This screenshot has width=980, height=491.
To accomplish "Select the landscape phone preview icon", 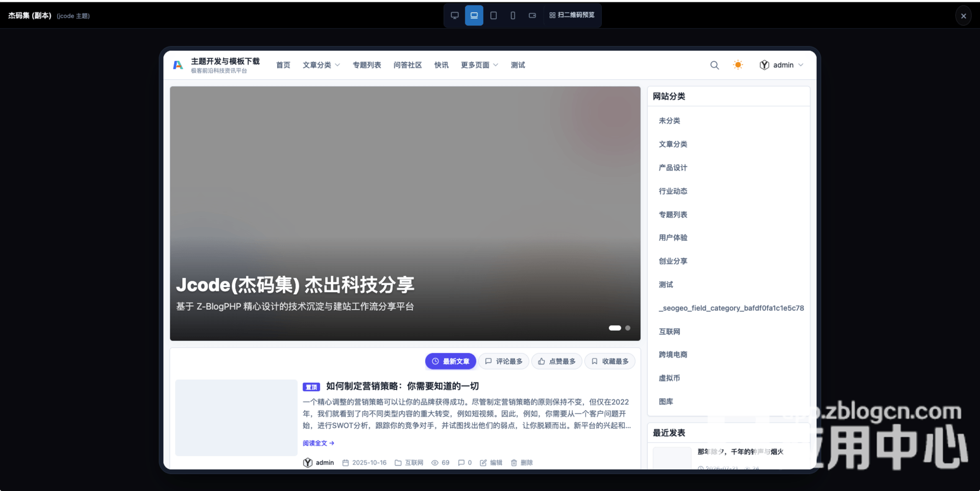I will tap(532, 15).
